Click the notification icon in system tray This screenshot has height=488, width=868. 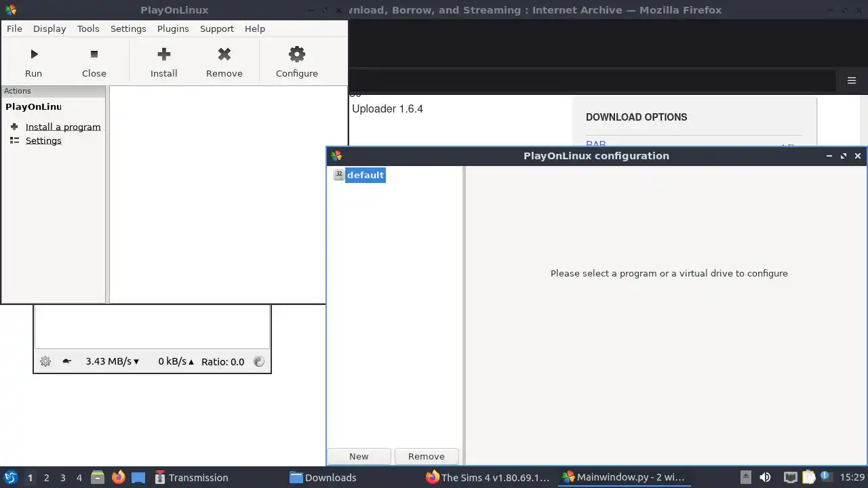[x=825, y=477]
